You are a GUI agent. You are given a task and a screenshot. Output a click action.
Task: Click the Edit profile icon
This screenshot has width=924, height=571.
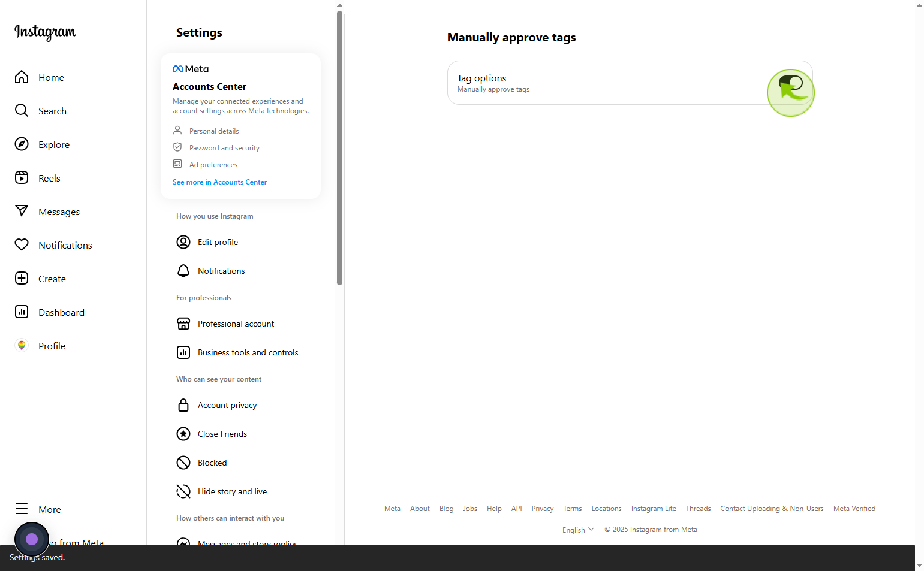pyautogui.click(x=183, y=242)
